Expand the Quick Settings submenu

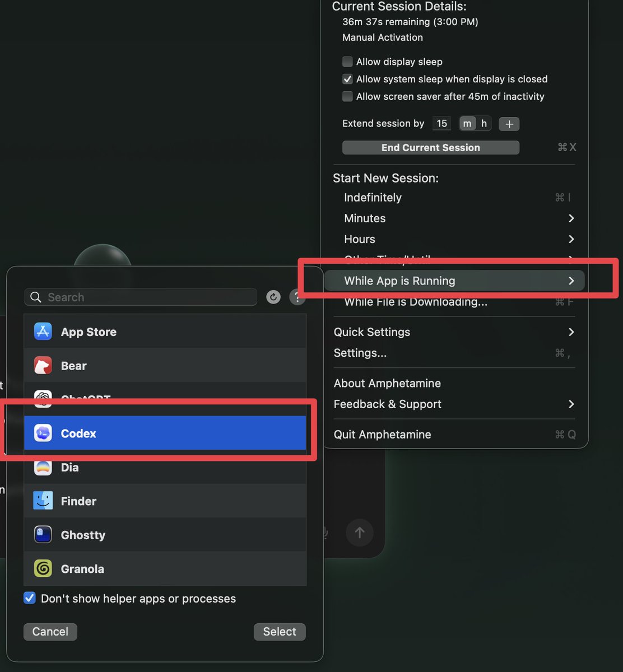pos(455,332)
